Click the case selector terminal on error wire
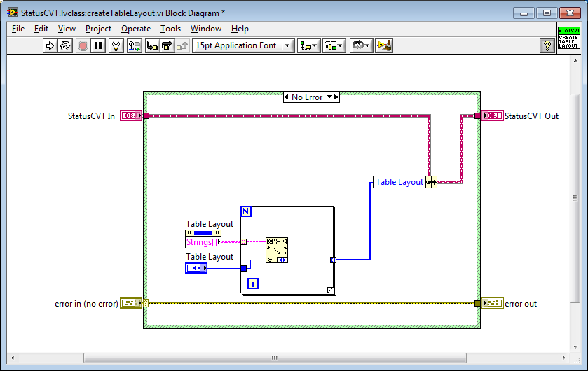 coord(146,303)
